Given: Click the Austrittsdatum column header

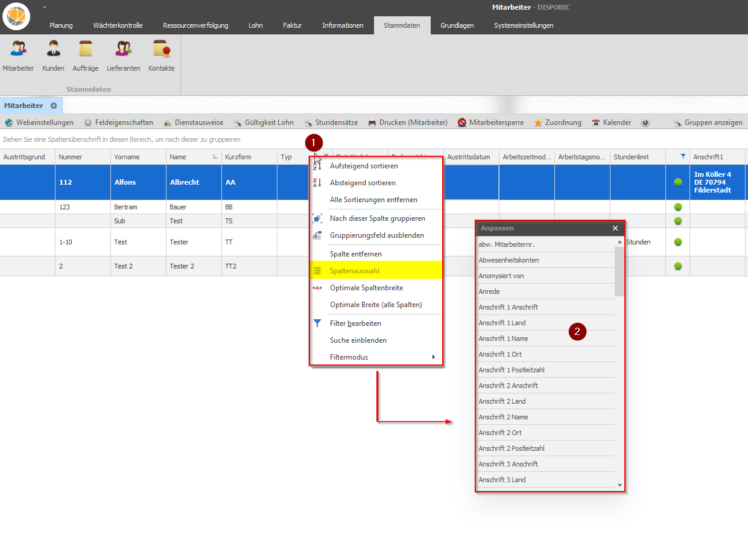Looking at the screenshot, I should (x=471, y=157).
